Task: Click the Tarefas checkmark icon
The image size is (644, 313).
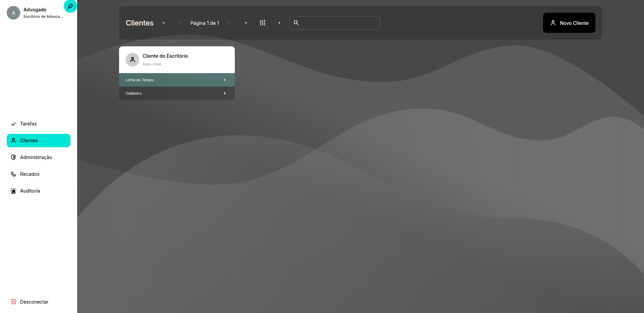Action: click(x=13, y=124)
